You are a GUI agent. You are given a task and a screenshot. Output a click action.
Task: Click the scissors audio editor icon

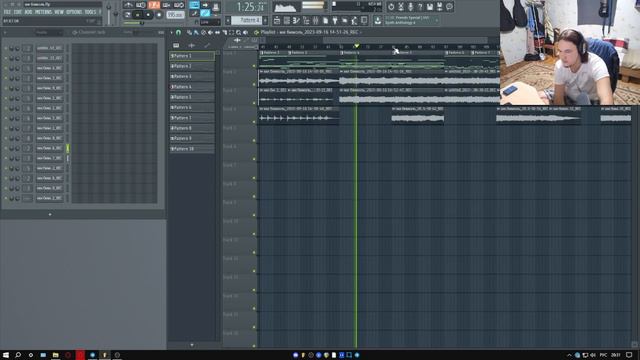tap(401, 7)
